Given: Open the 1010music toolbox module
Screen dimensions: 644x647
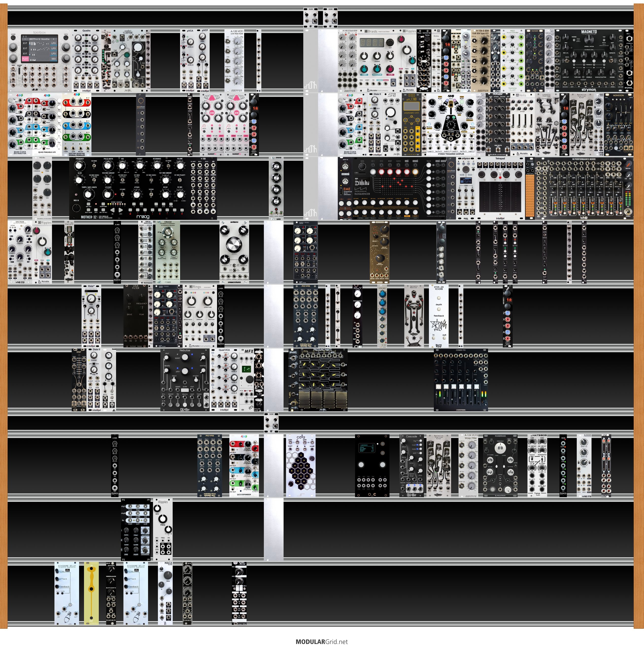Looking at the screenshot, I should [39, 61].
